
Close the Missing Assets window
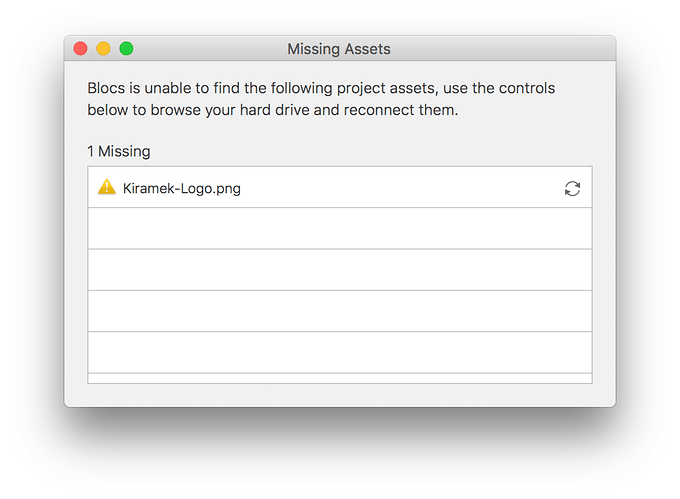81,49
